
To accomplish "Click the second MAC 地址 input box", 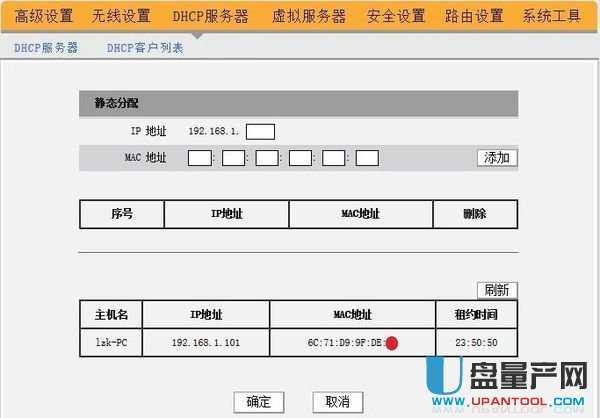I will [233, 158].
